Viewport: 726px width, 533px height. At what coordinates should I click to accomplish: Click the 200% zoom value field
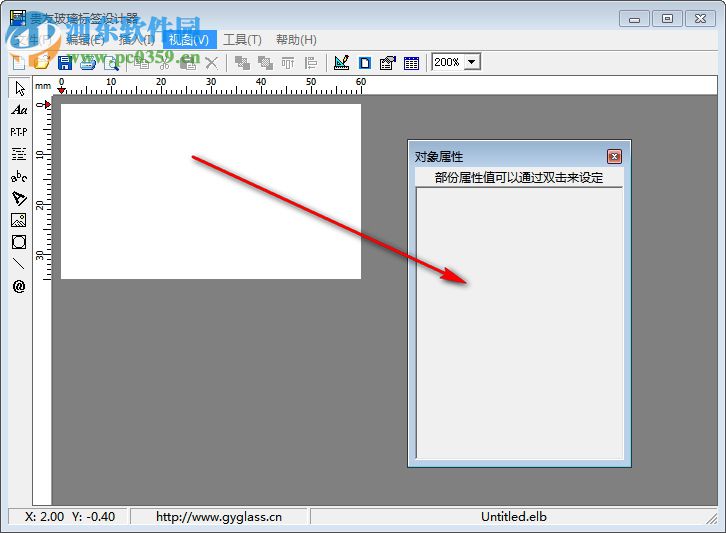tap(447, 62)
